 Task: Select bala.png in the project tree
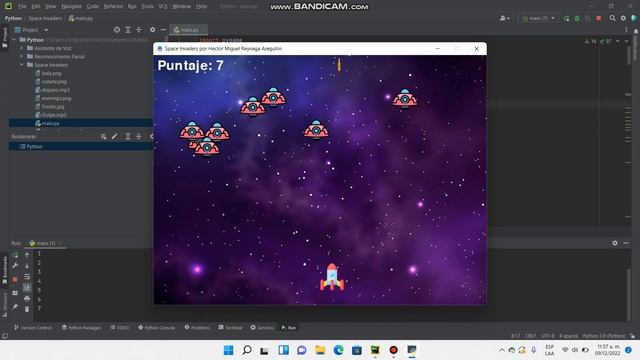[51, 73]
